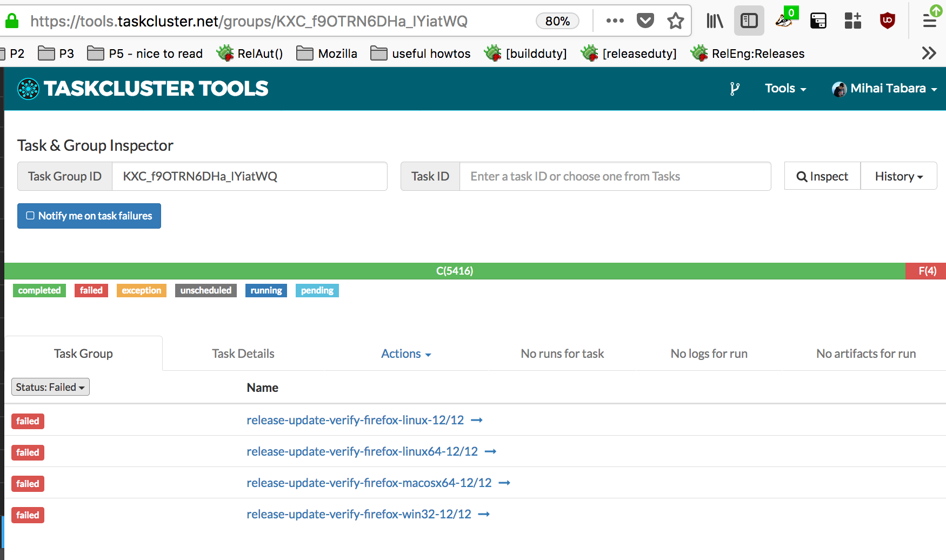The height and width of the screenshot is (560, 946).
Task: Open the Status: Failed filter dropdown
Action: coord(50,387)
